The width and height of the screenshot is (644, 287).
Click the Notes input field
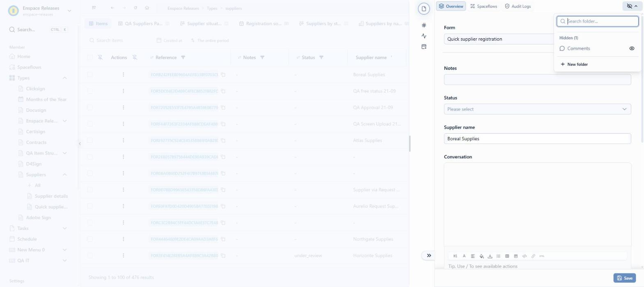(537, 79)
